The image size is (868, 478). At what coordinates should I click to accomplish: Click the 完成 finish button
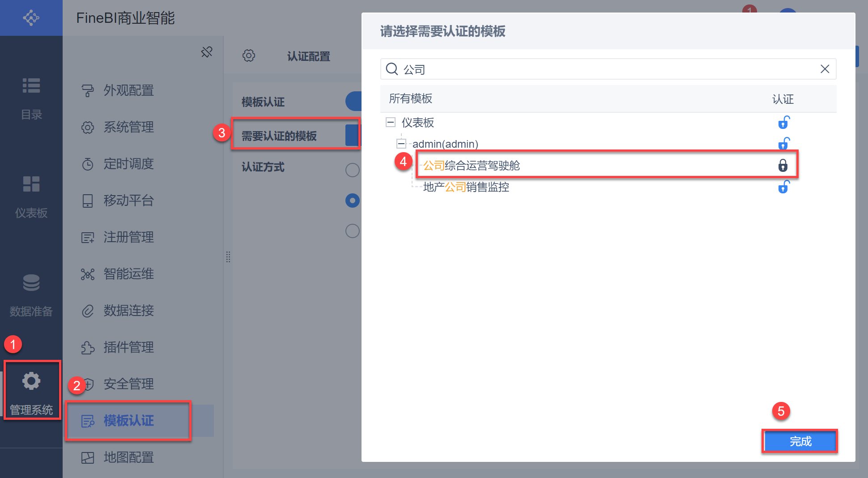coord(800,441)
